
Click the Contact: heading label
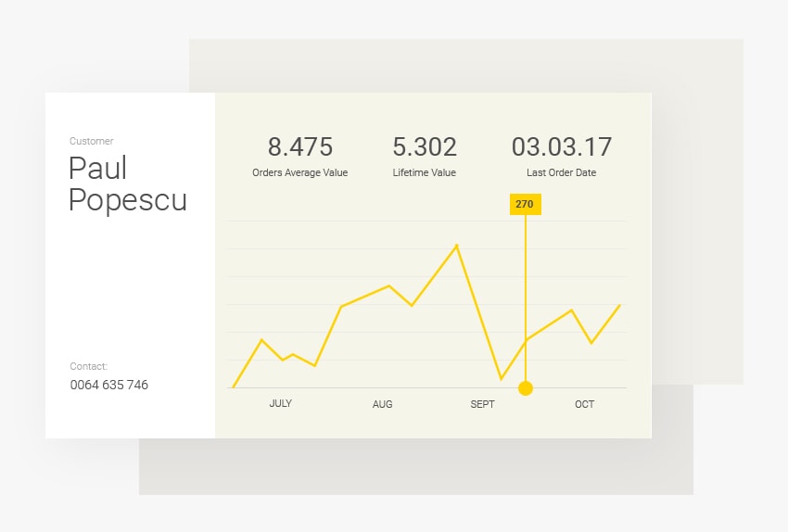tap(89, 366)
